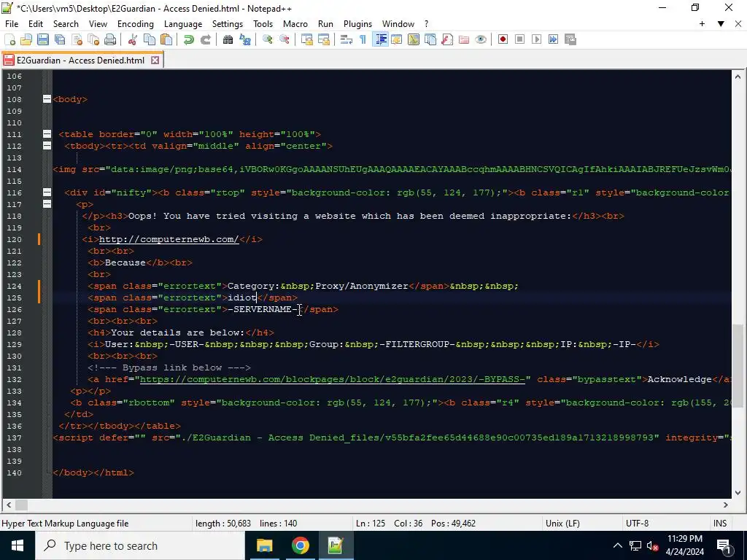Close the E2Guardian tab with red X
747x560 pixels.
coord(155,61)
